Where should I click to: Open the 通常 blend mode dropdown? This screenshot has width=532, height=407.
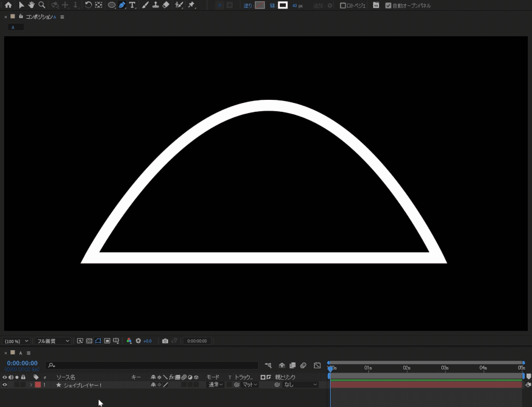click(215, 385)
